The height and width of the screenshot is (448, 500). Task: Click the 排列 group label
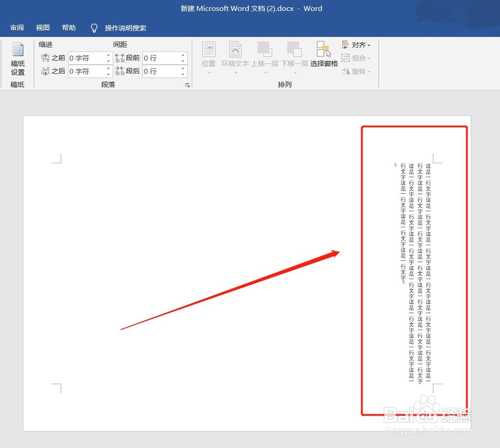click(x=285, y=84)
